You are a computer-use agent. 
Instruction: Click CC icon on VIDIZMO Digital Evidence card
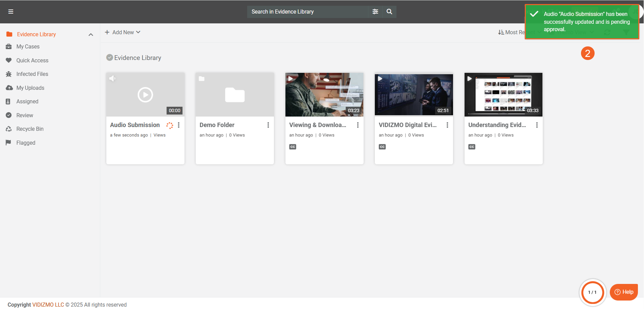382,147
